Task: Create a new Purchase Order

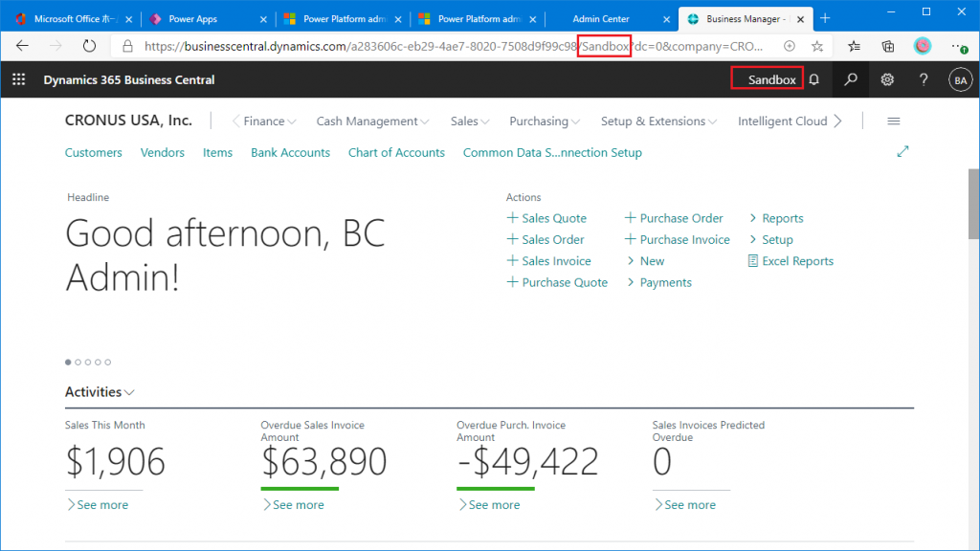Action: (674, 218)
